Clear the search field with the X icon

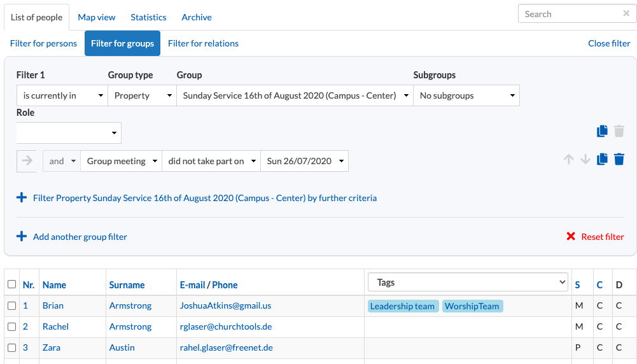pos(626,13)
